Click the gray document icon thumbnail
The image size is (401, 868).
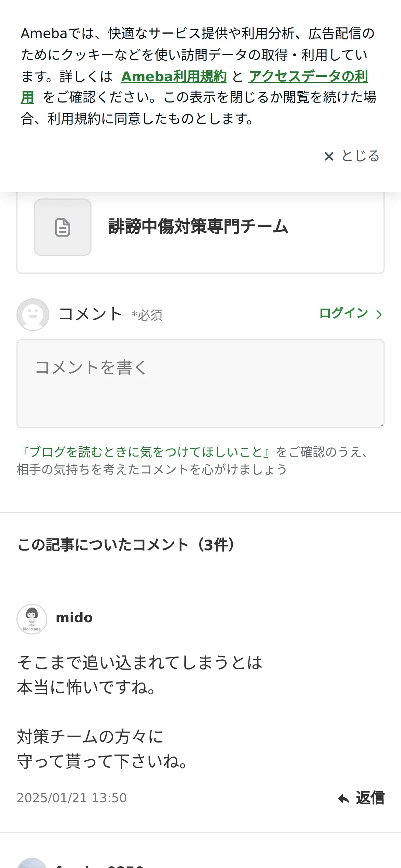point(63,227)
